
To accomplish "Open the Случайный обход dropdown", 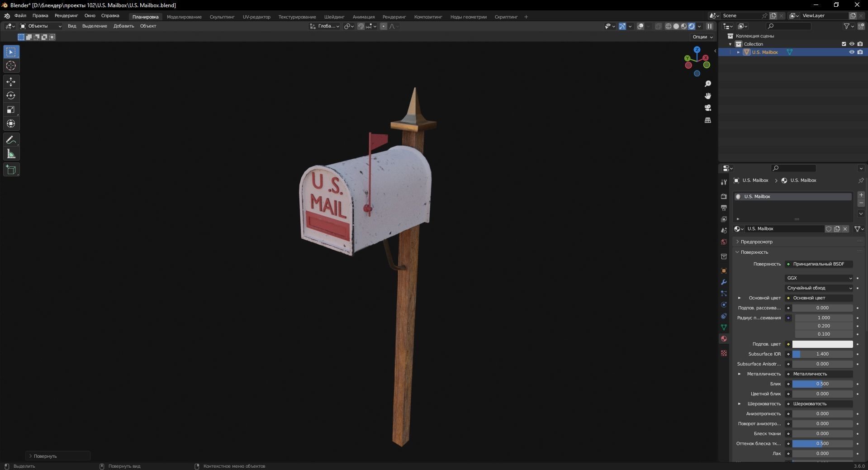I will tap(819, 288).
